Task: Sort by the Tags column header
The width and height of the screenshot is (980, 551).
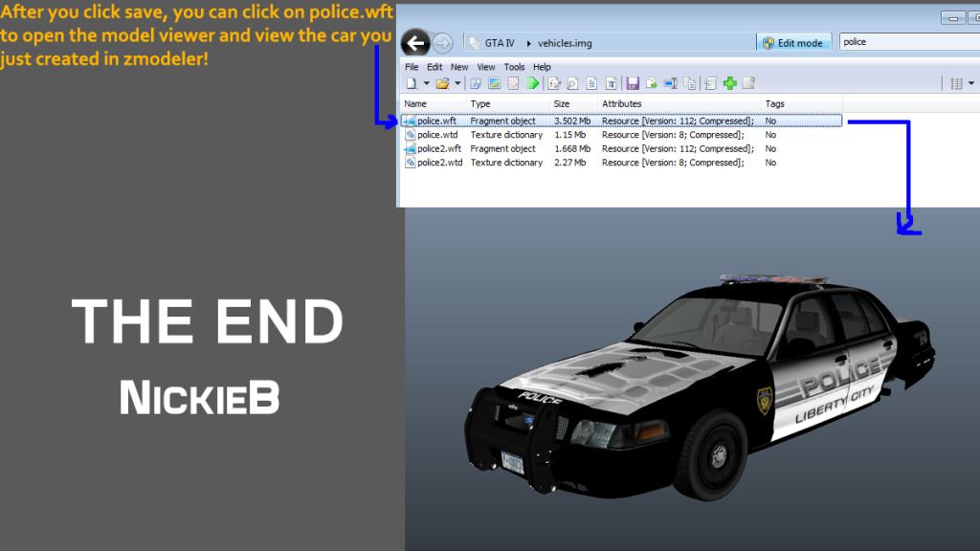Action: (801, 103)
